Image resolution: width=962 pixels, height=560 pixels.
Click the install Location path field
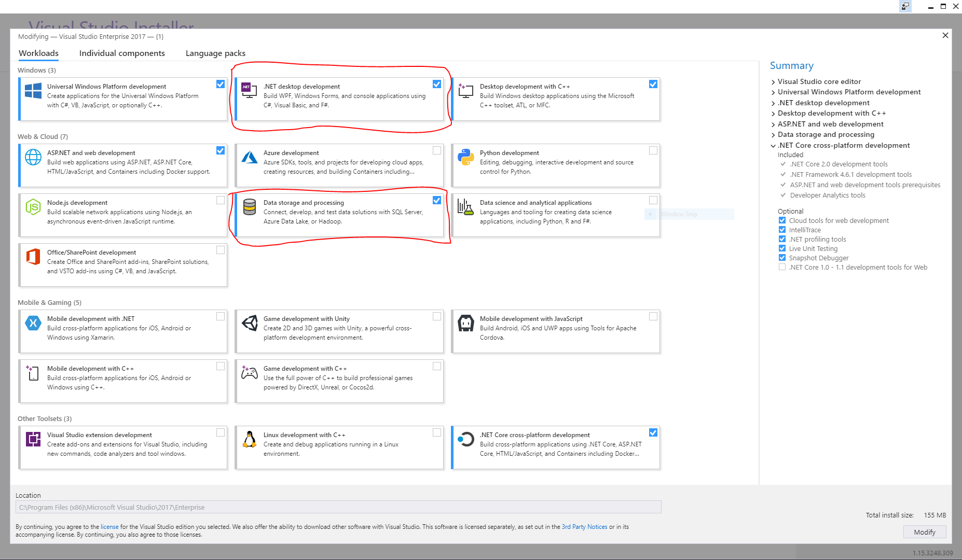338,507
